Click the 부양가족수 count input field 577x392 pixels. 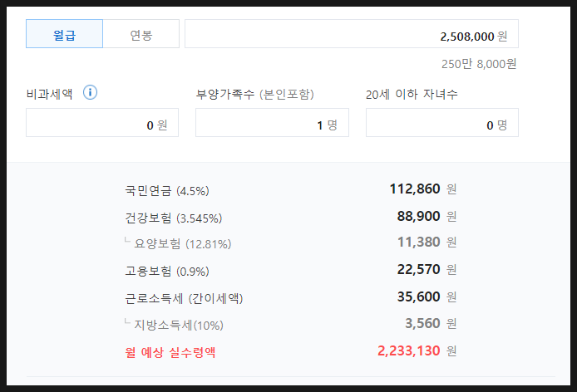[x=272, y=125]
